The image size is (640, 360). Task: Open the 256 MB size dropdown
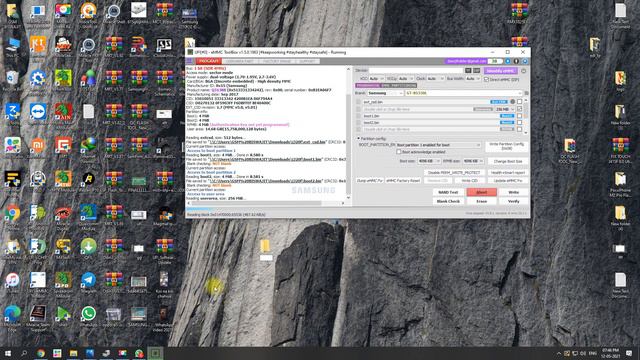tap(505, 109)
